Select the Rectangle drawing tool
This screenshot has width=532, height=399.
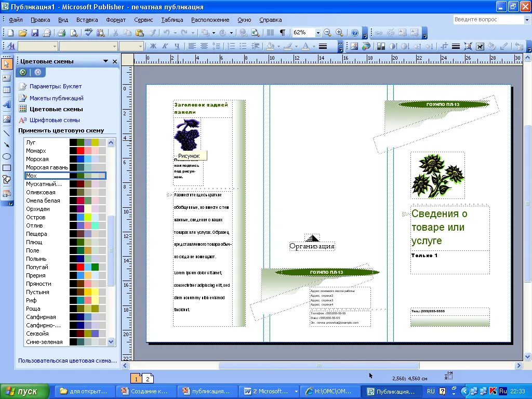coord(6,168)
